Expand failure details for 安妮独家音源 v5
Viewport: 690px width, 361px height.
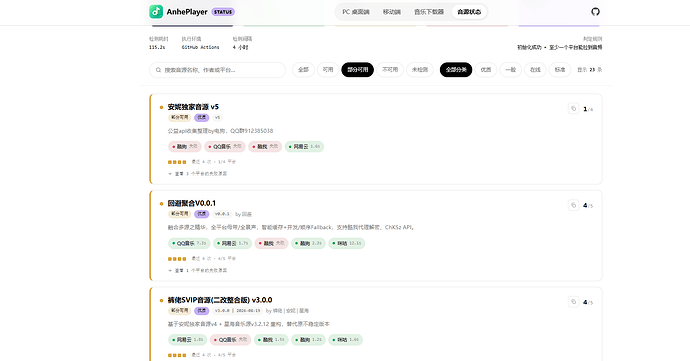coord(198,174)
